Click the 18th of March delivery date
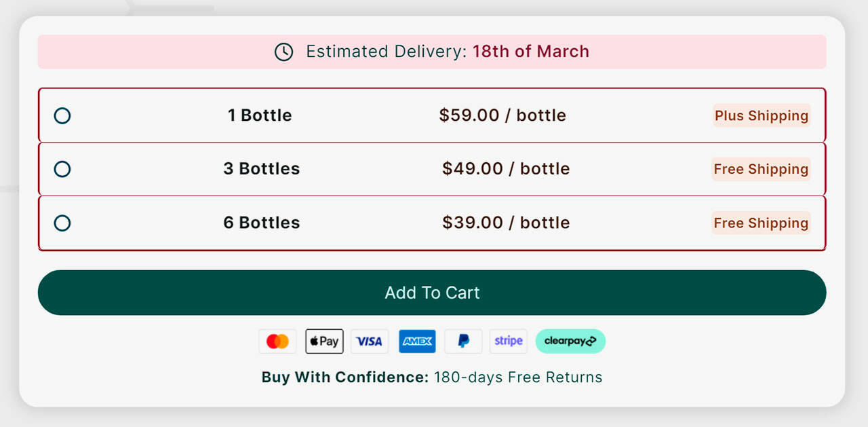The image size is (868, 427). (x=531, y=52)
